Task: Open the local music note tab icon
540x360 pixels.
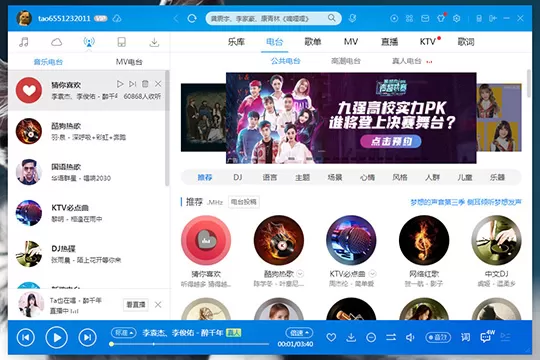Action: coord(23,42)
